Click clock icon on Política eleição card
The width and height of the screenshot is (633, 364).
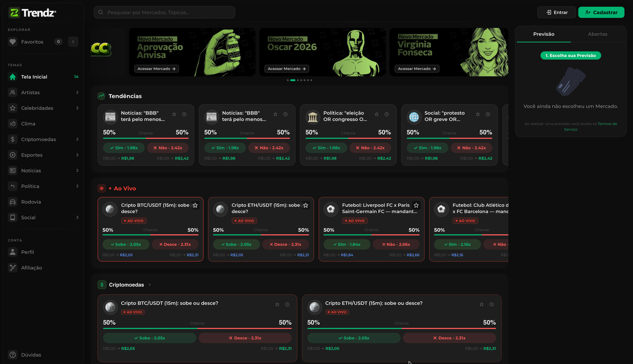click(387, 114)
